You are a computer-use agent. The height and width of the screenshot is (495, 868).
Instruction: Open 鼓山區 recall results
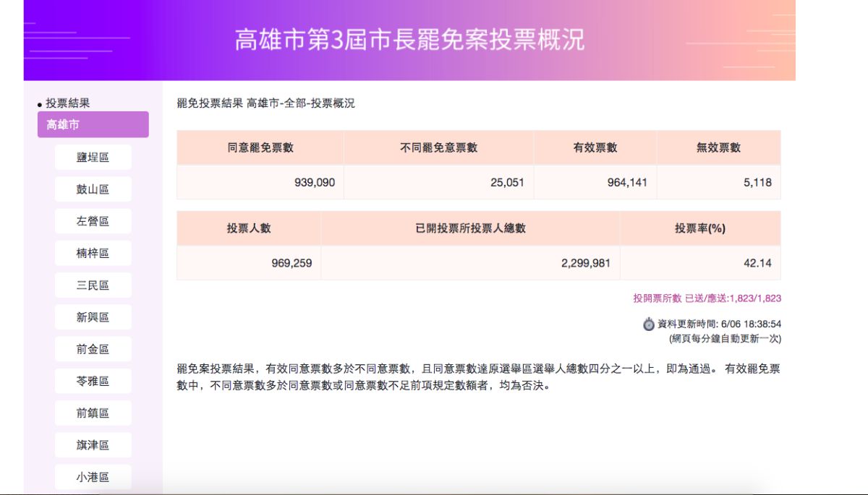pyautogui.click(x=93, y=189)
